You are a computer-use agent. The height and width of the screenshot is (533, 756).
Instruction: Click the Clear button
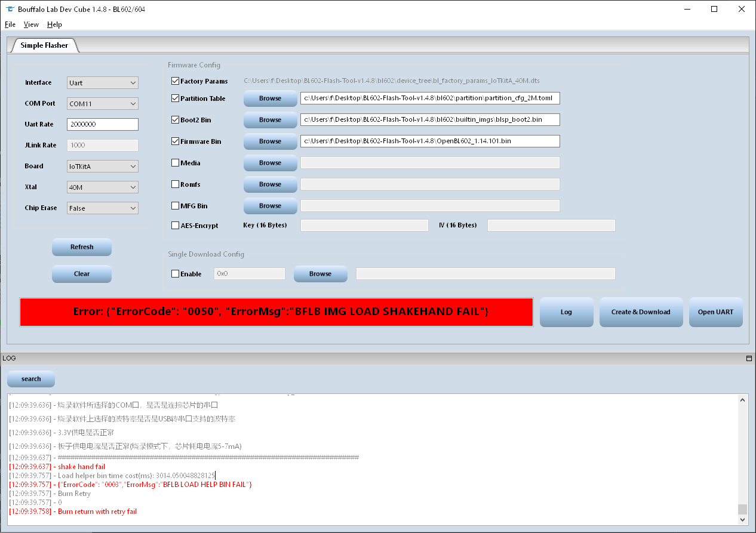82,274
